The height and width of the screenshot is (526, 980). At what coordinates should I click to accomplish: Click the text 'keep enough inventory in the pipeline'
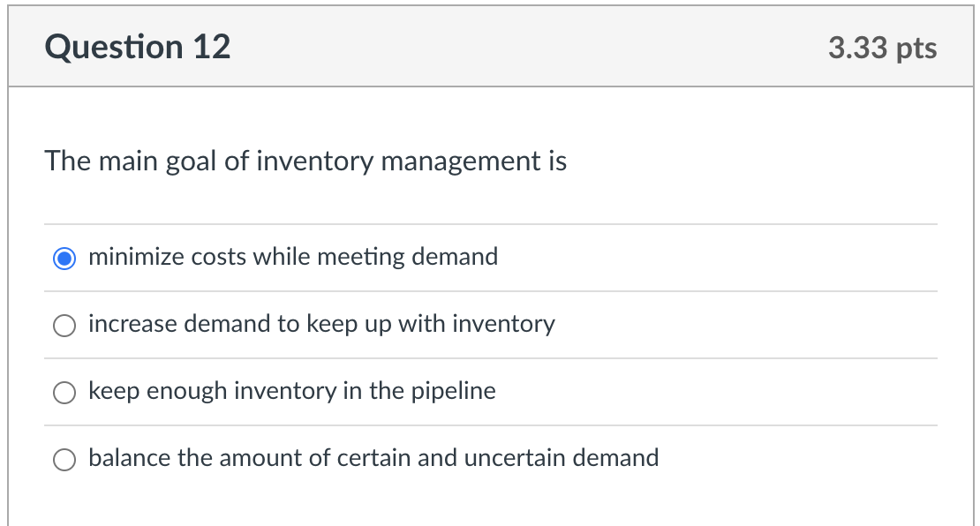[x=291, y=391]
